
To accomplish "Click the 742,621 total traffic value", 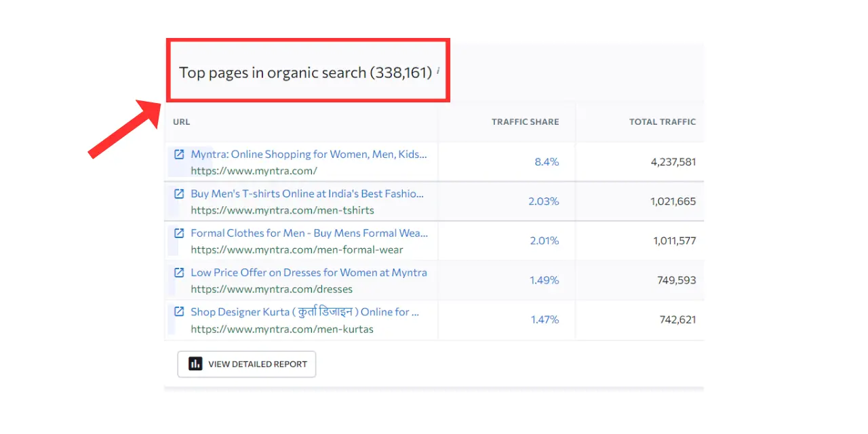I will [677, 319].
